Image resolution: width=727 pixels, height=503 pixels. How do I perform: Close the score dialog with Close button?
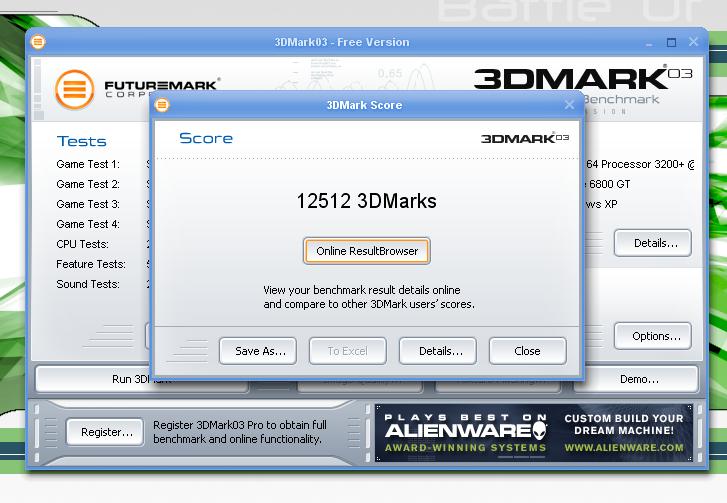tap(528, 351)
